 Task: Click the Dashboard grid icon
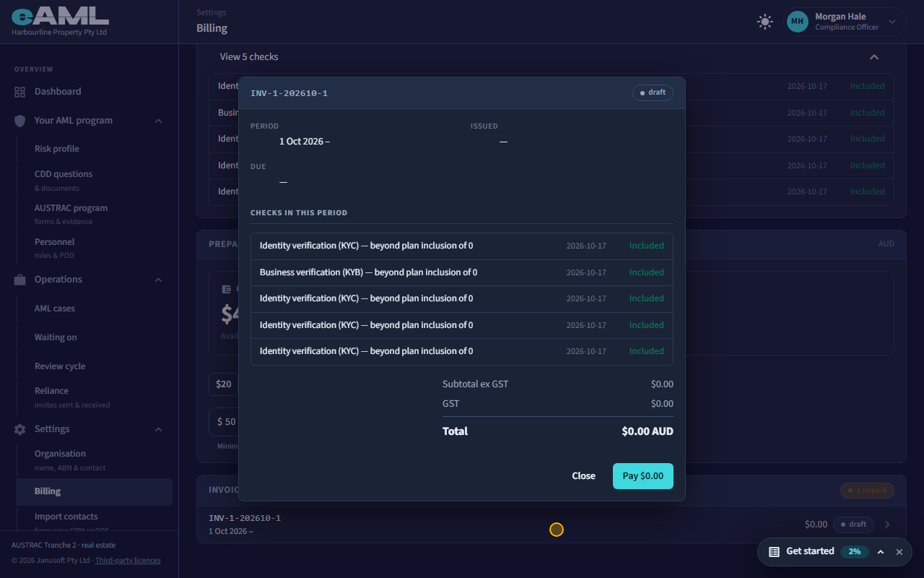click(19, 92)
